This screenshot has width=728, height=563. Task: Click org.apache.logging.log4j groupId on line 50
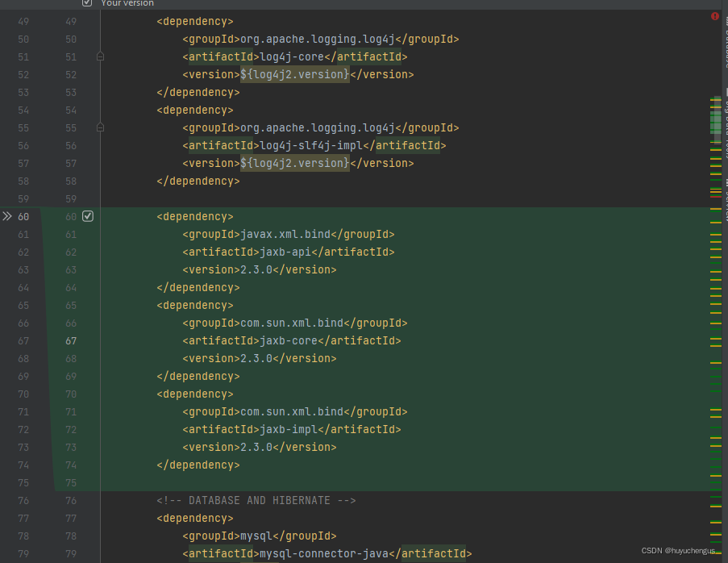(x=317, y=39)
